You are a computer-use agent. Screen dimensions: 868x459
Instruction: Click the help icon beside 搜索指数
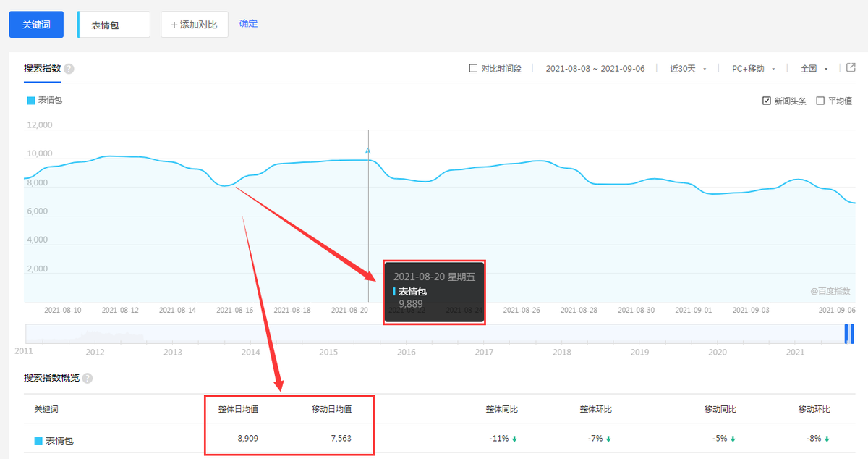[68, 67]
